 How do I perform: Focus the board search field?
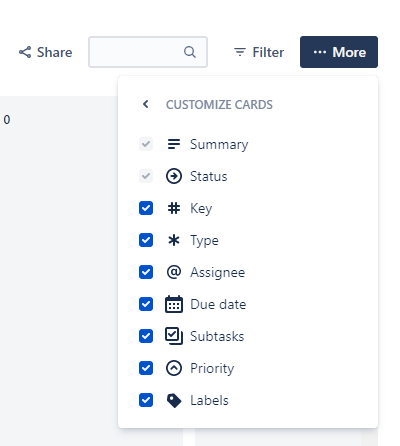tap(148, 52)
